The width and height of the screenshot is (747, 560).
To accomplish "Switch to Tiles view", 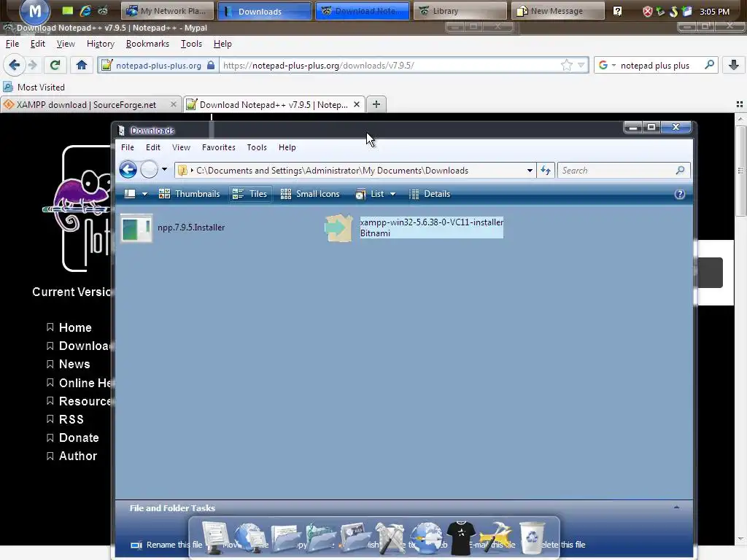I will 250,194.
